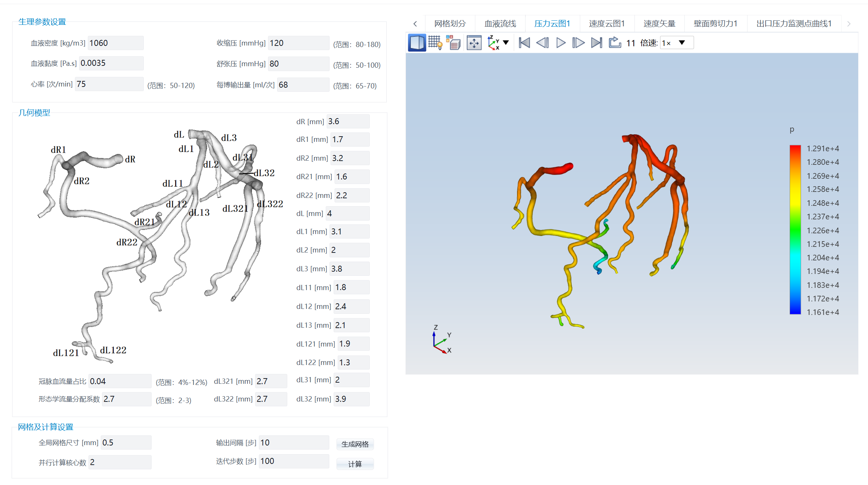Screen dimensions: 868x485
Task: Click the pressure color legend bar
Action: point(795,230)
